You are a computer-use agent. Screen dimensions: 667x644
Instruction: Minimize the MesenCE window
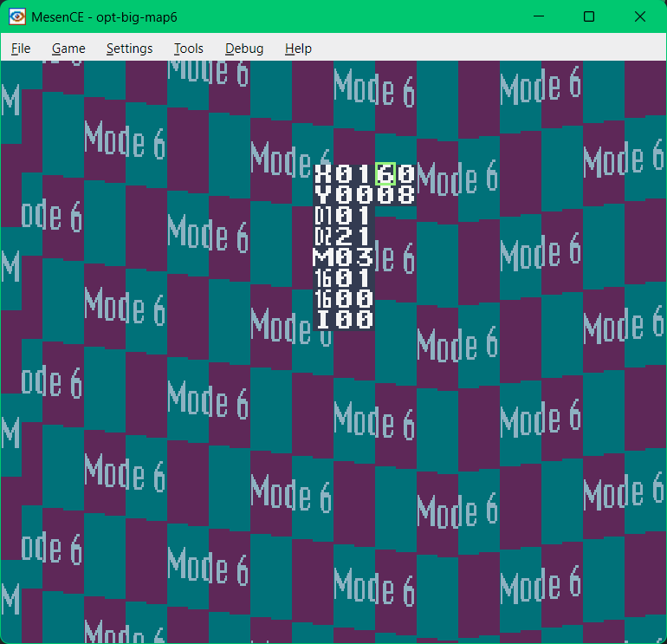[x=539, y=16]
